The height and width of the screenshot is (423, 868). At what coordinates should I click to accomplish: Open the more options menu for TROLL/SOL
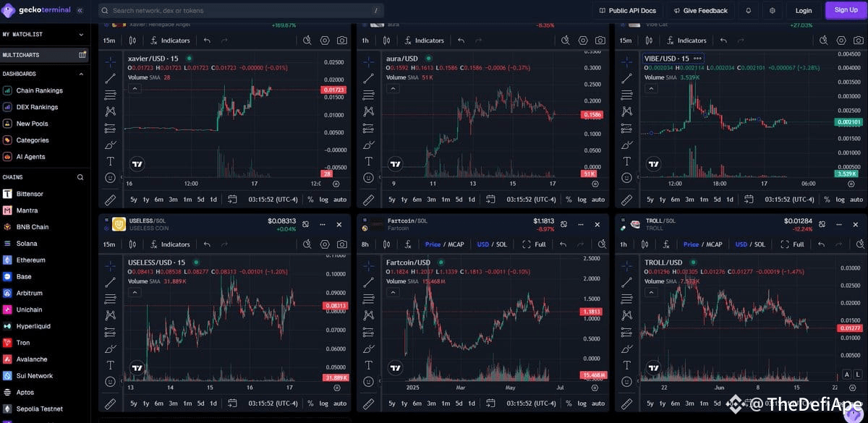tap(839, 225)
